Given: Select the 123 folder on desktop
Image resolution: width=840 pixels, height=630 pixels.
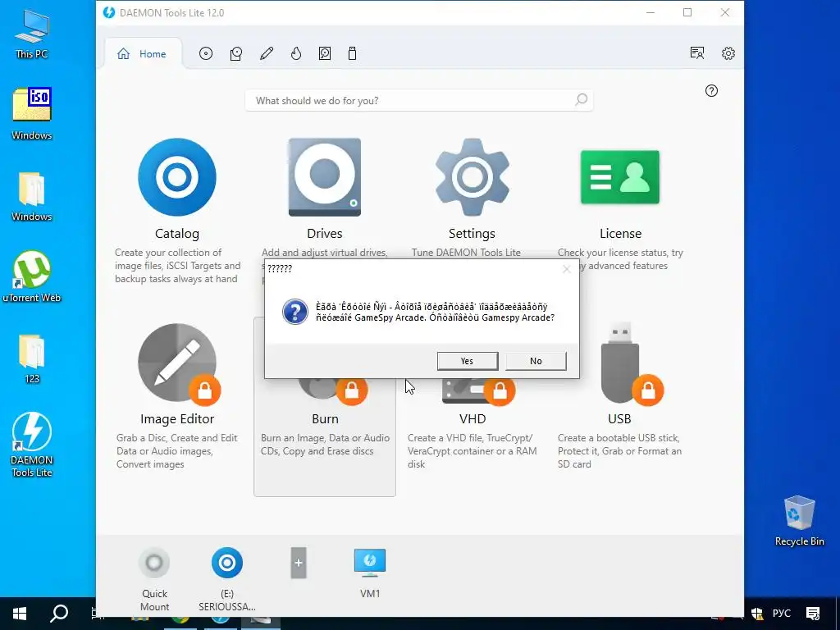Looking at the screenshot, I should click(x=32, y=359).
